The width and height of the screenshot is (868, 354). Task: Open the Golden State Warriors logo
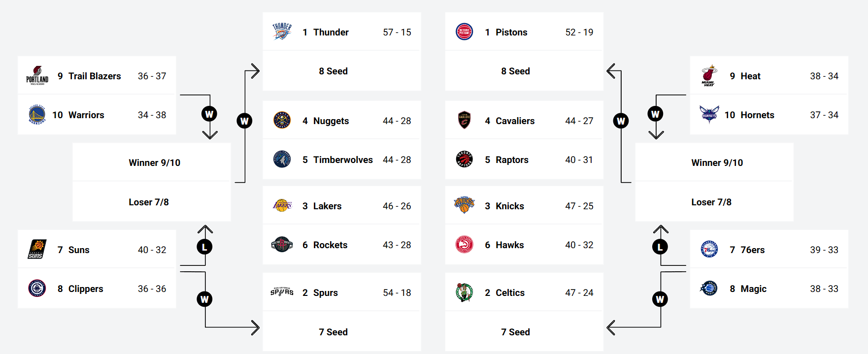coord(37,115)
